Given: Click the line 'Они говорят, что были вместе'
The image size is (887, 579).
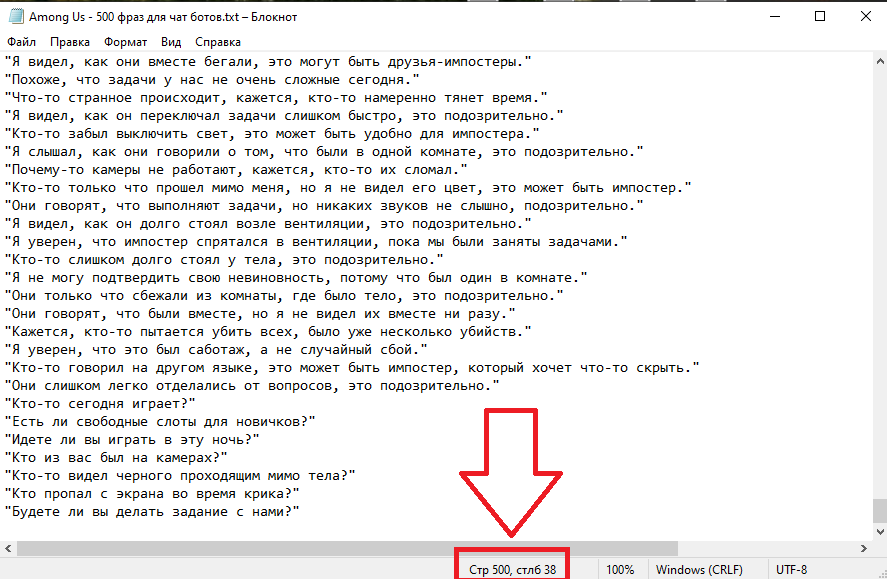Looking at the screenshot, I should tap(260, 313).
